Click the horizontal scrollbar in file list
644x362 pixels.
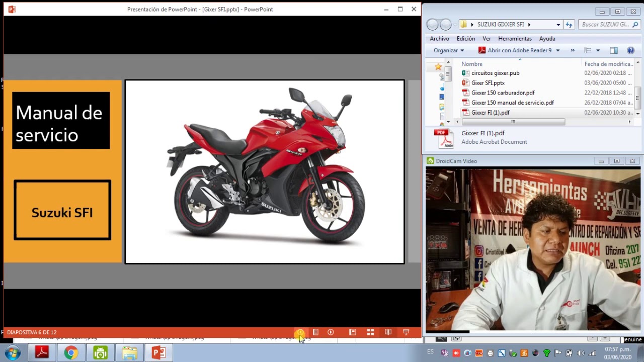[513, 122]
